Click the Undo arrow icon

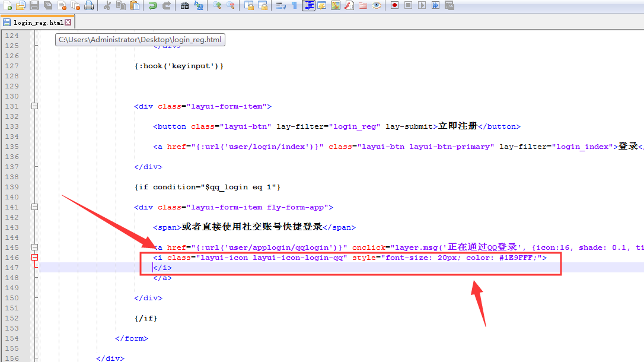[x=153, y=6]
